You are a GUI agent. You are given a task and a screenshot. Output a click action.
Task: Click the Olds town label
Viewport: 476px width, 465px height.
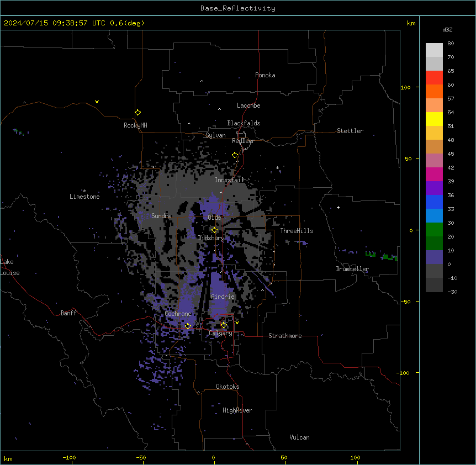tap(214, 218)
